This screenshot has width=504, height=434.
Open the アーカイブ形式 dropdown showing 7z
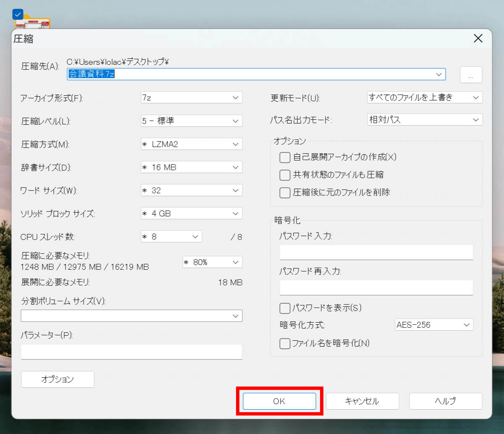coord(192,98)
